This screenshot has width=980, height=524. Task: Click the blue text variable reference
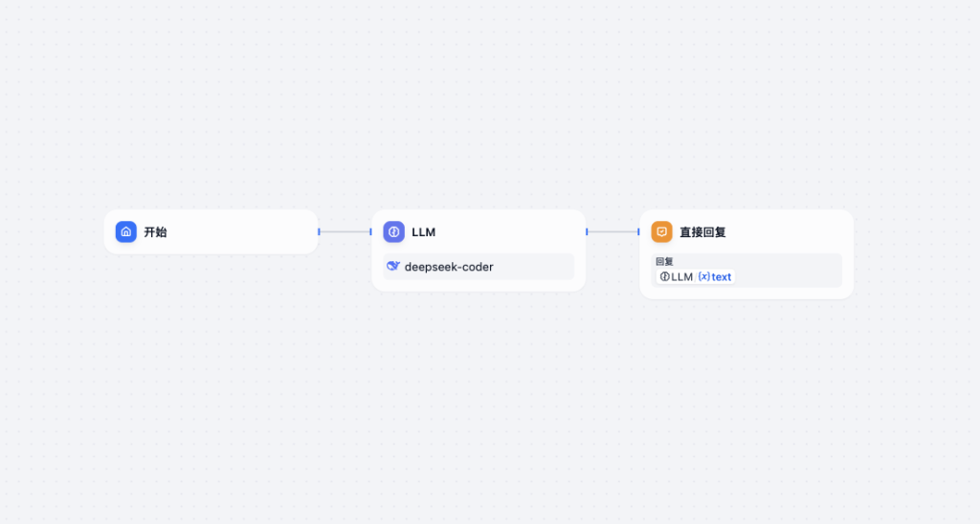[722, 277]
